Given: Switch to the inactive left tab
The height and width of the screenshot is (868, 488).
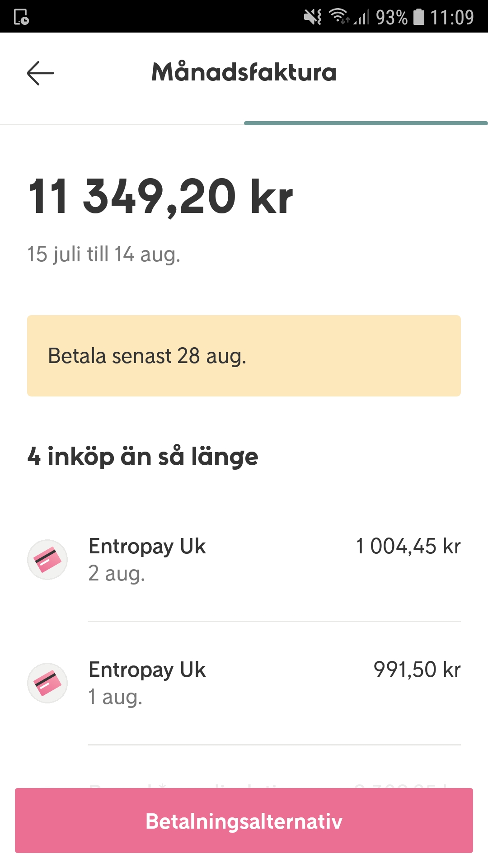Looking at the screenshot, I should pos(122,123).
